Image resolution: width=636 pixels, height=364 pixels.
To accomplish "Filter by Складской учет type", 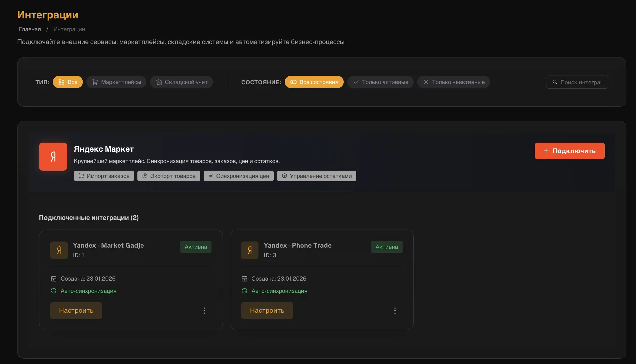I will pyautogui.click(x=181, y=82).
